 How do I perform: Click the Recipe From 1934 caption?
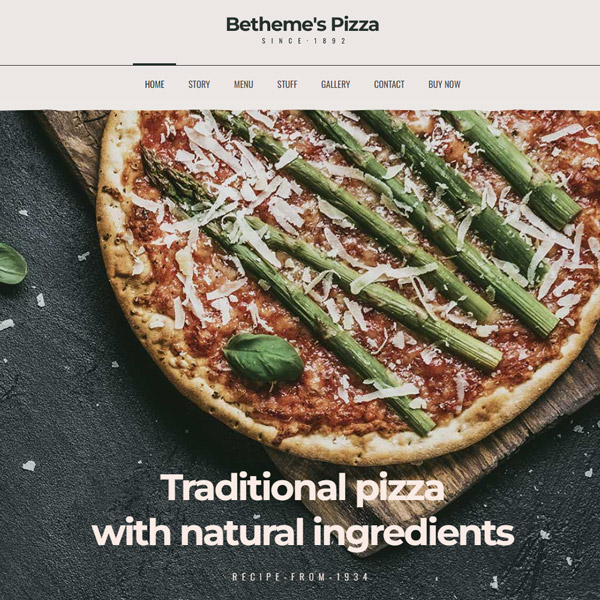(300, 577)
